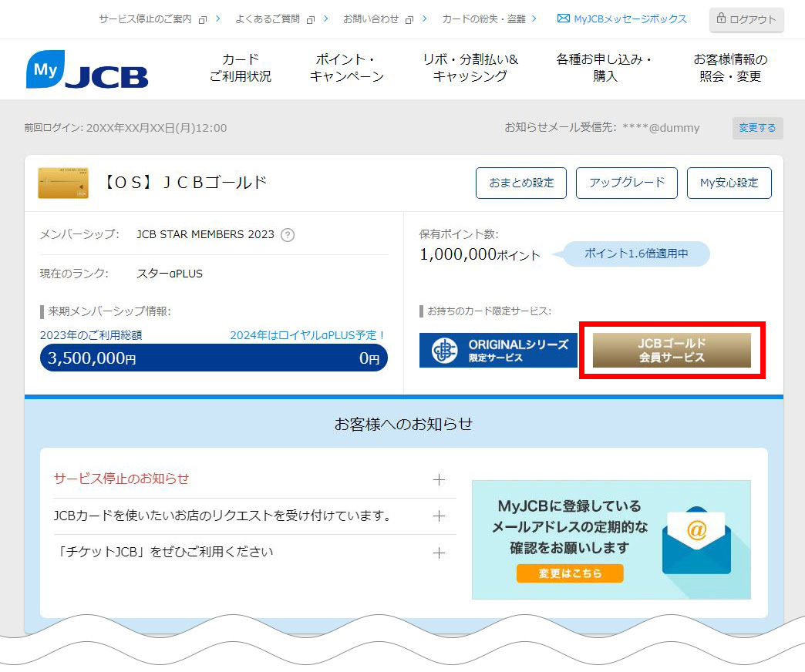The width and height of the screenshot is (805, 672).
Task: Click the 1,000,000ポイント balance
Action: click(x=480, y=254)
